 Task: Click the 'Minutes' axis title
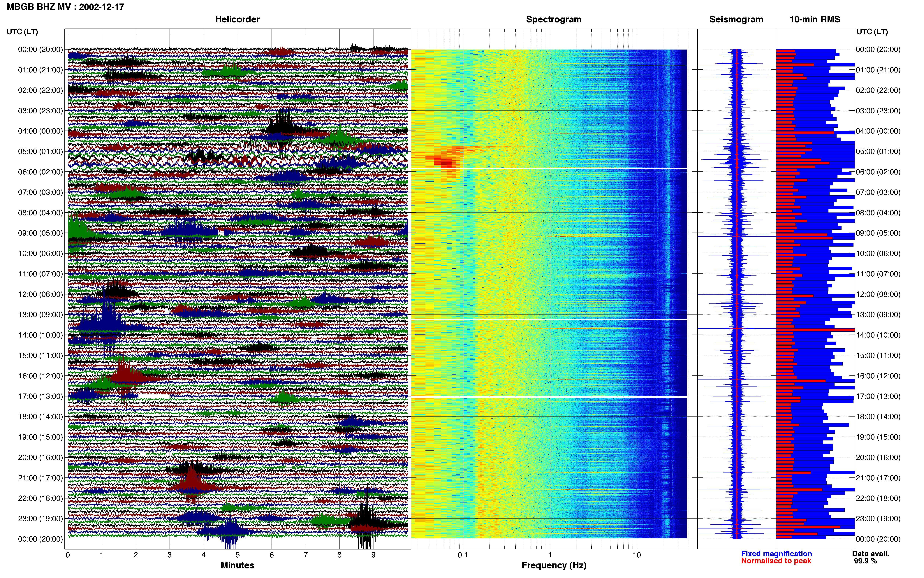237,565
